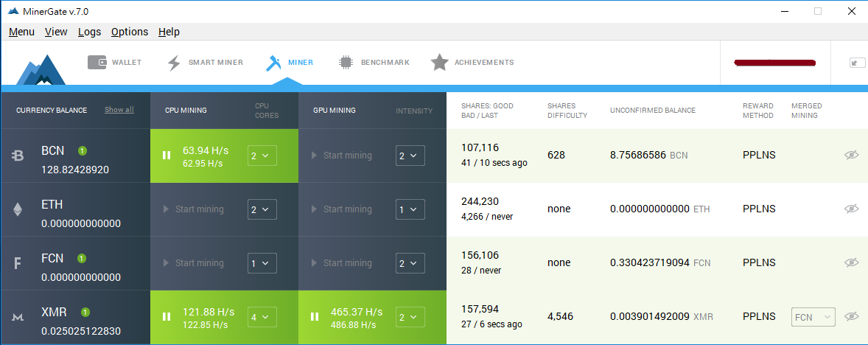Click XMR shares difficulty 4,546
The image size is (868, 345).
tap(560, 317)
